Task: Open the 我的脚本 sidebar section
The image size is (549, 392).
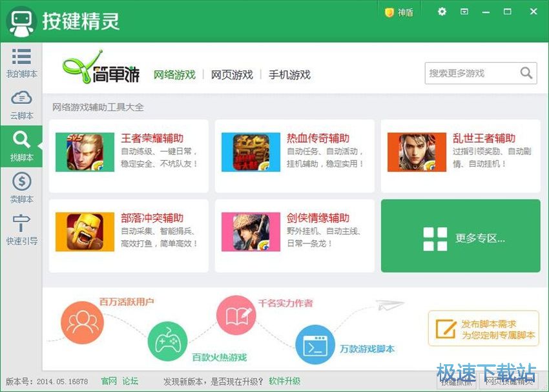Action: pos(21,63)
